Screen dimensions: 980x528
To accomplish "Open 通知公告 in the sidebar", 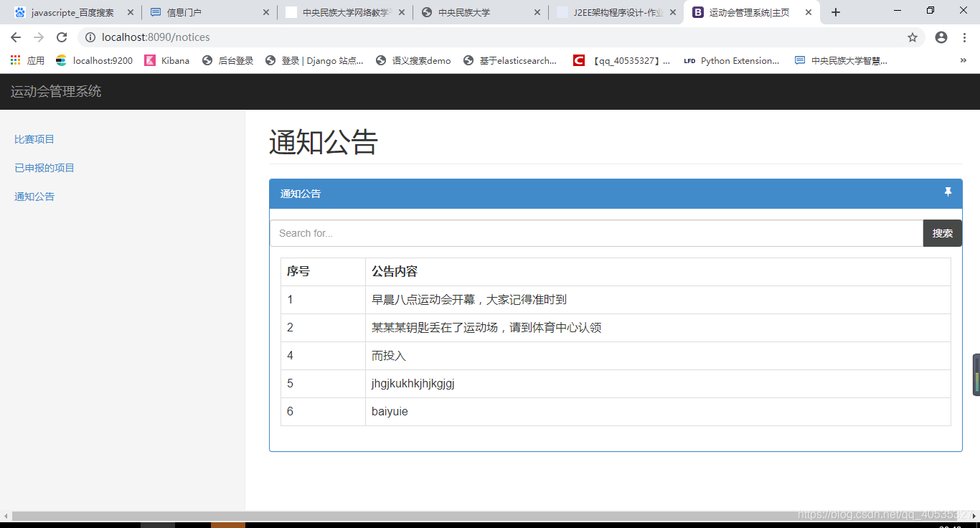I will 34,197.
